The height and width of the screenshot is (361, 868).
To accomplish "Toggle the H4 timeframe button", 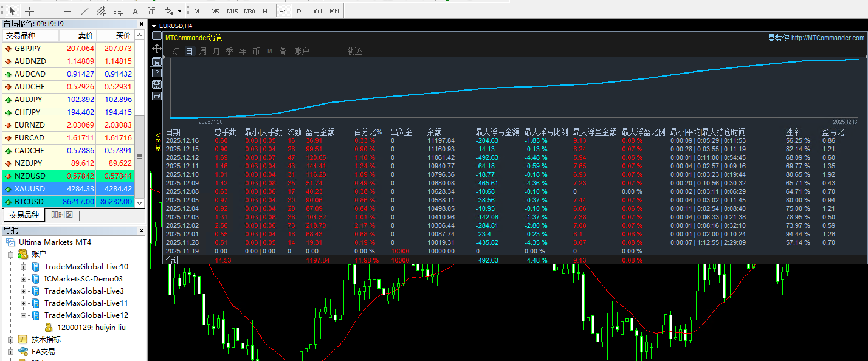I will [283, 11].
